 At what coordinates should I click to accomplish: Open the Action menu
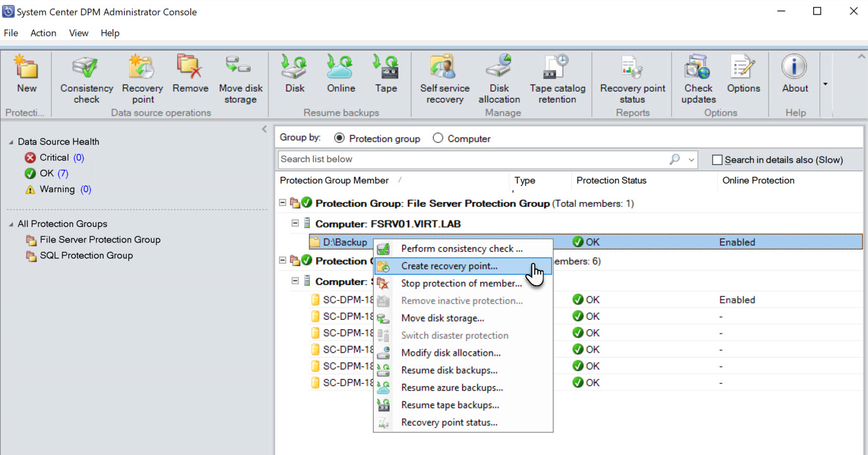tap(43, 33)
